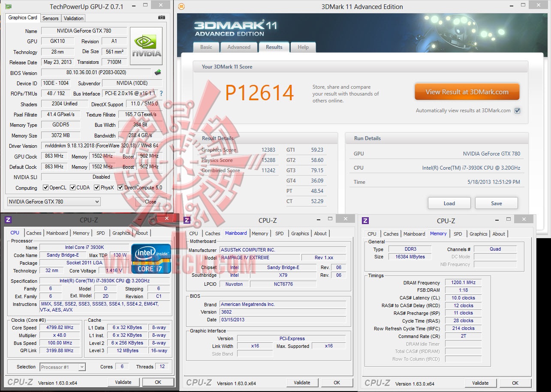Toggle the OpenCL checkbox
The width and height of the screenshot is (551, 392).
click(46, 188)
